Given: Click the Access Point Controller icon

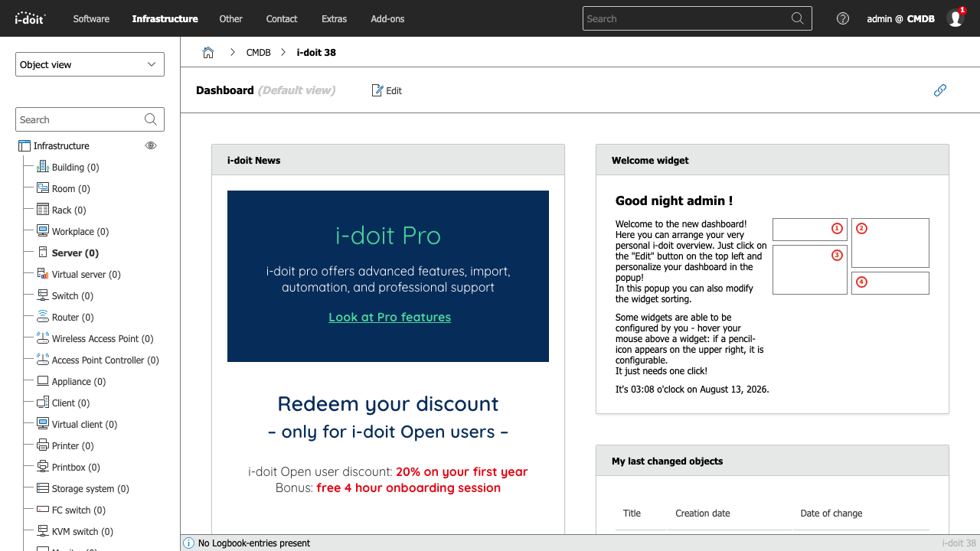Looking at the screenshot, I should pos(43,360).
